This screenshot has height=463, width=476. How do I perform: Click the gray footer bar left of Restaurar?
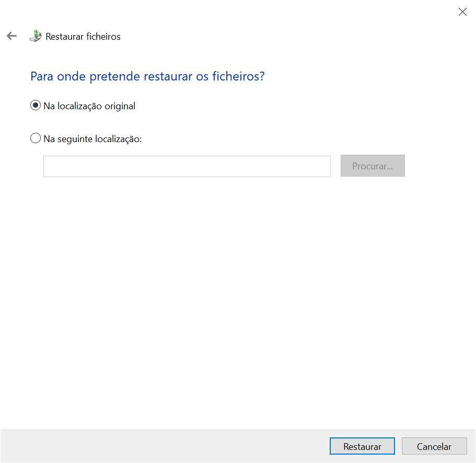point(157,446)
